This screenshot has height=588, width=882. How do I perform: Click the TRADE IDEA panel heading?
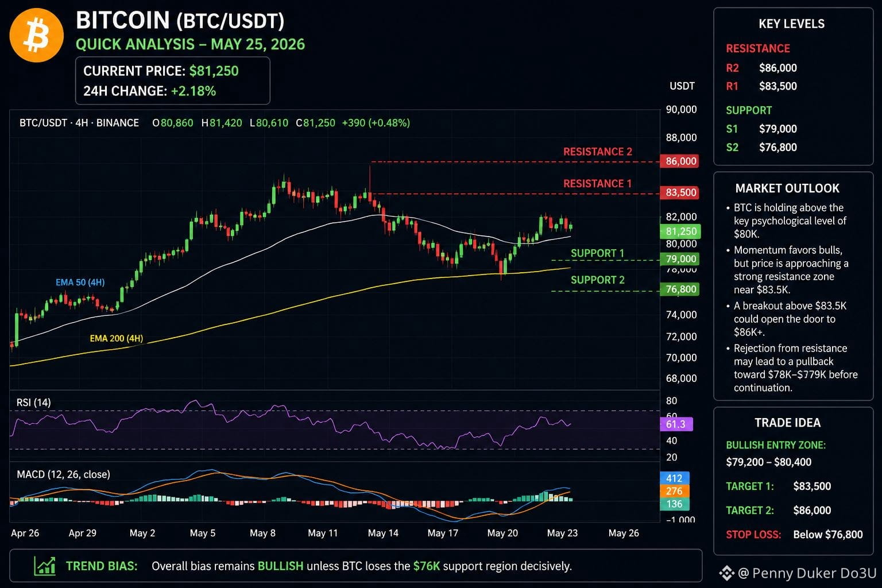(787, 423)
